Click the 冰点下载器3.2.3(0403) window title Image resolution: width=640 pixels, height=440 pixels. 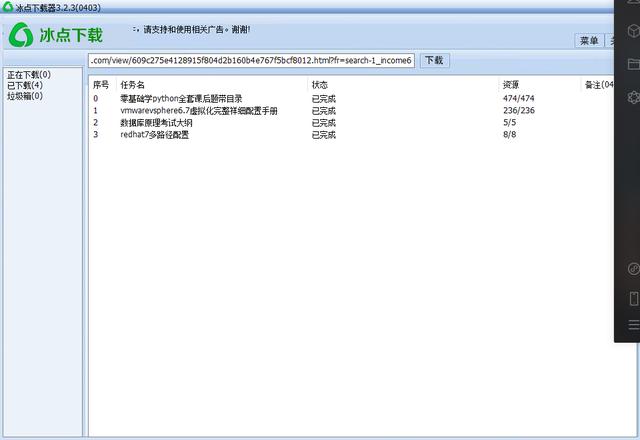coord(58,8)
